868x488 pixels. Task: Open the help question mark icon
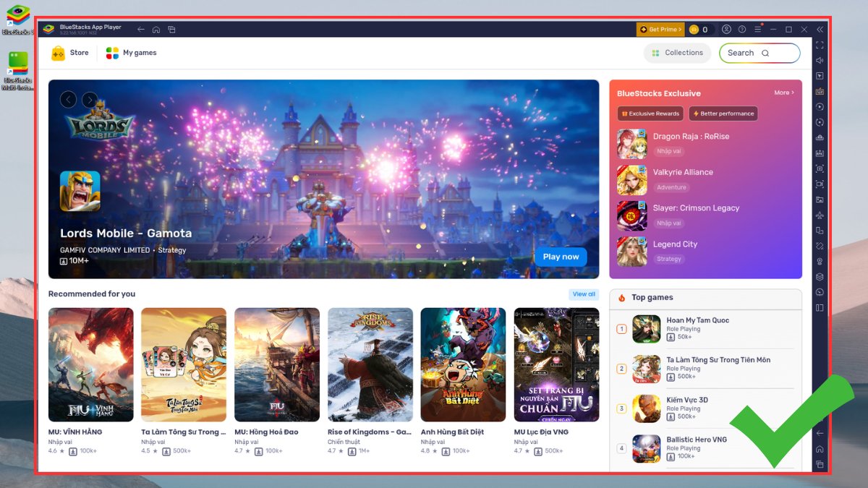[x=742, y=30]
